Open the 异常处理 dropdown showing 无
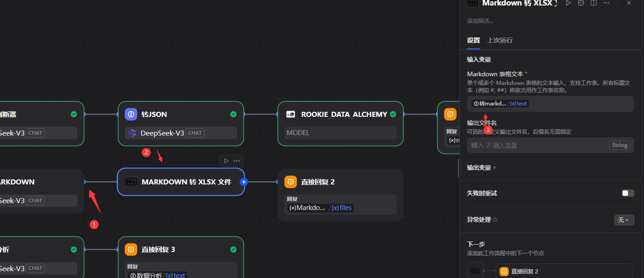This screenshot has width=644, height=278. (624, 220)
